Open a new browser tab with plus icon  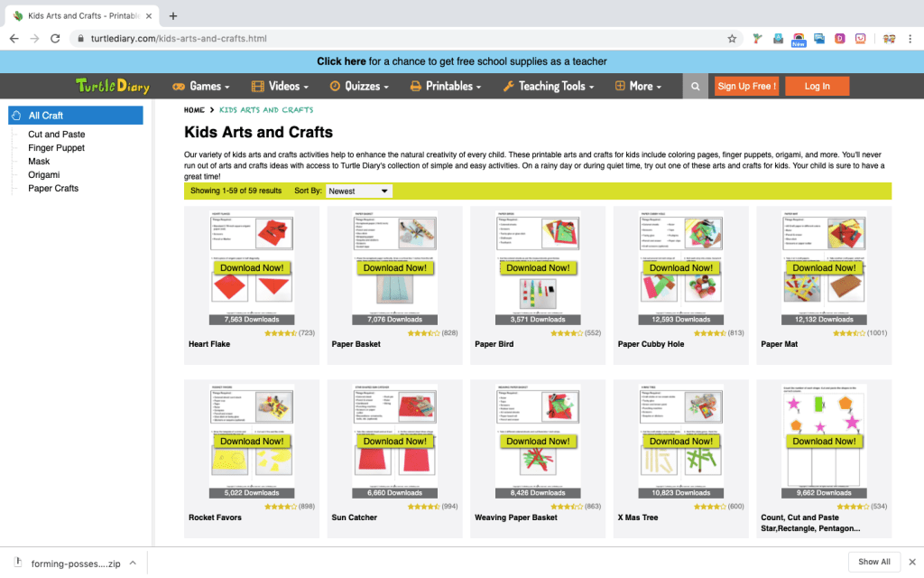tap(173, 15)
